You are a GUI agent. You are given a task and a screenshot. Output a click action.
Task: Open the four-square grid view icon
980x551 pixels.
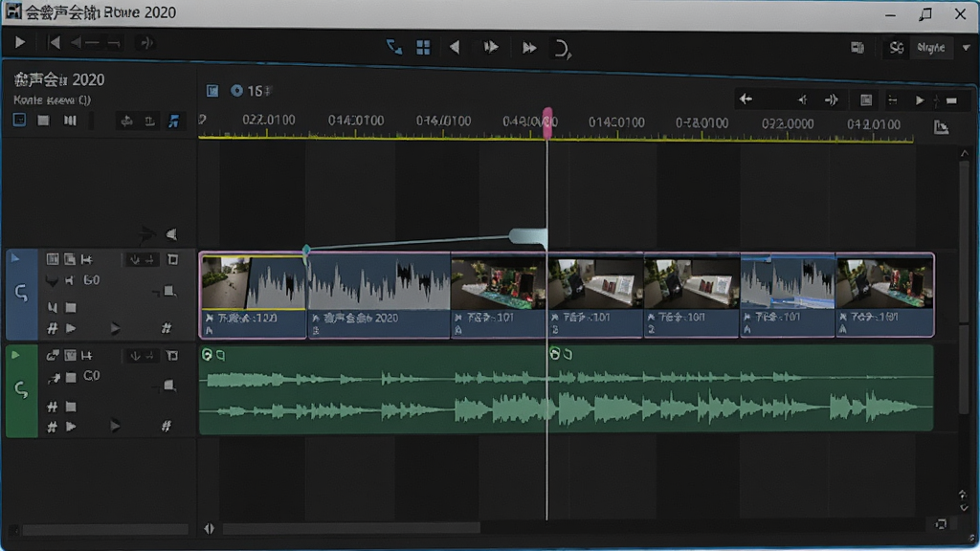click(x=423, y=48)
